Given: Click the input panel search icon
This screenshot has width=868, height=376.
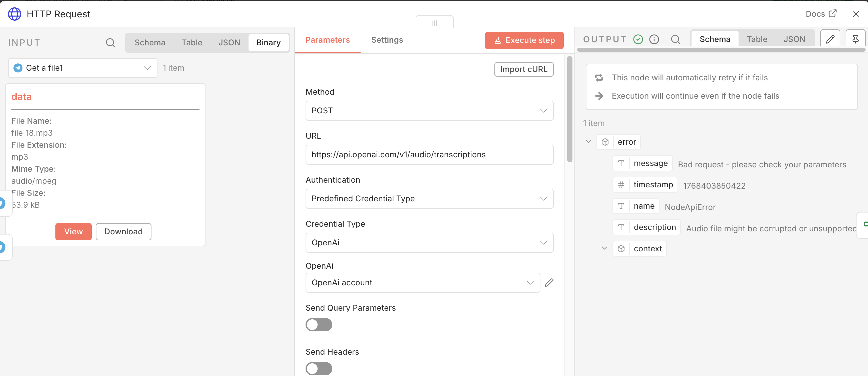Looking at the screenshot, I should (110, 43).
